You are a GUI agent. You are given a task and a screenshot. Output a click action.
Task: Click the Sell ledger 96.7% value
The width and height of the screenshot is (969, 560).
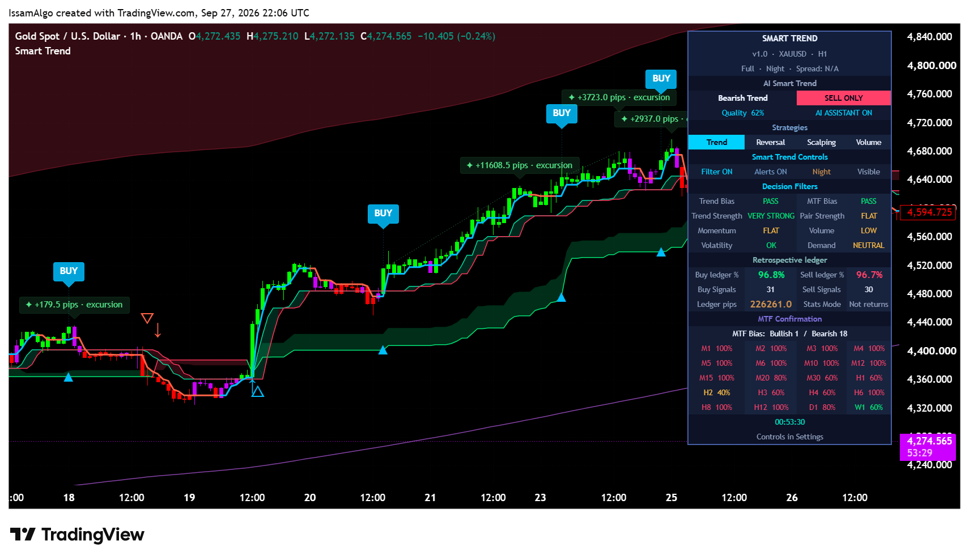tap(868, 275)
